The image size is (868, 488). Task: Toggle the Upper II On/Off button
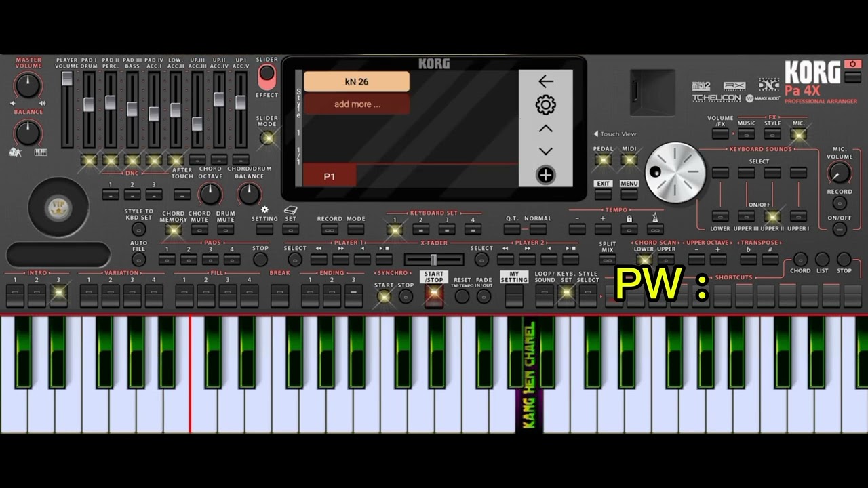coord(772,216)
